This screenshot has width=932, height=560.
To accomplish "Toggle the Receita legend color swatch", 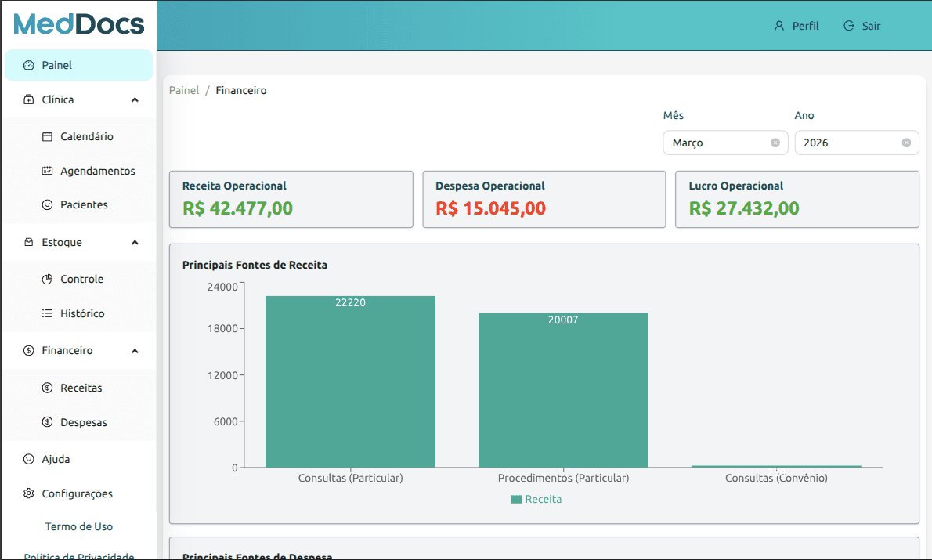I will pyautogui.click(x=516, y=499).
